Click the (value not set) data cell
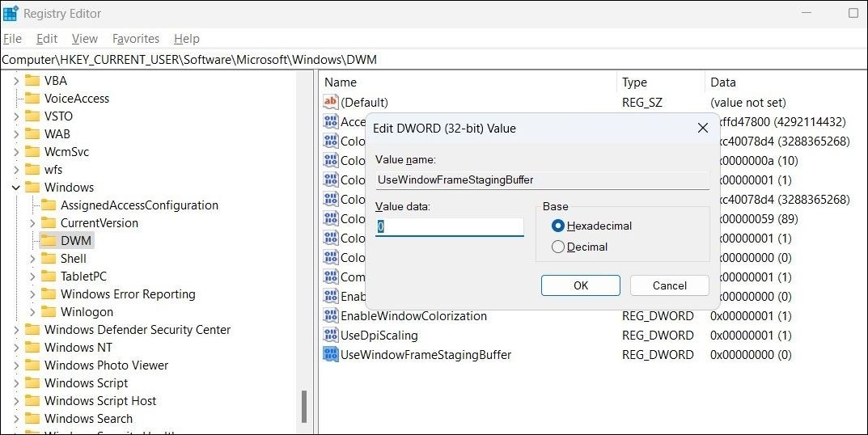Viewport: 868px width, 435px height. (x=748, y=103)
